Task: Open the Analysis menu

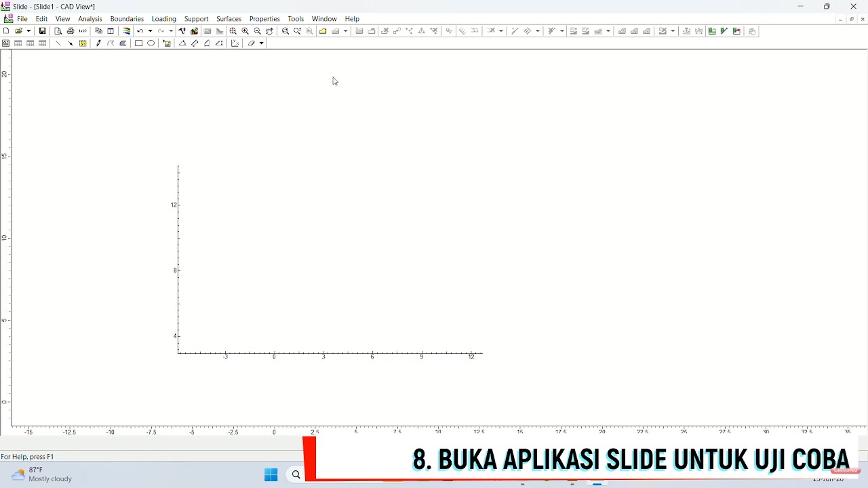Action: pos(90,19)
